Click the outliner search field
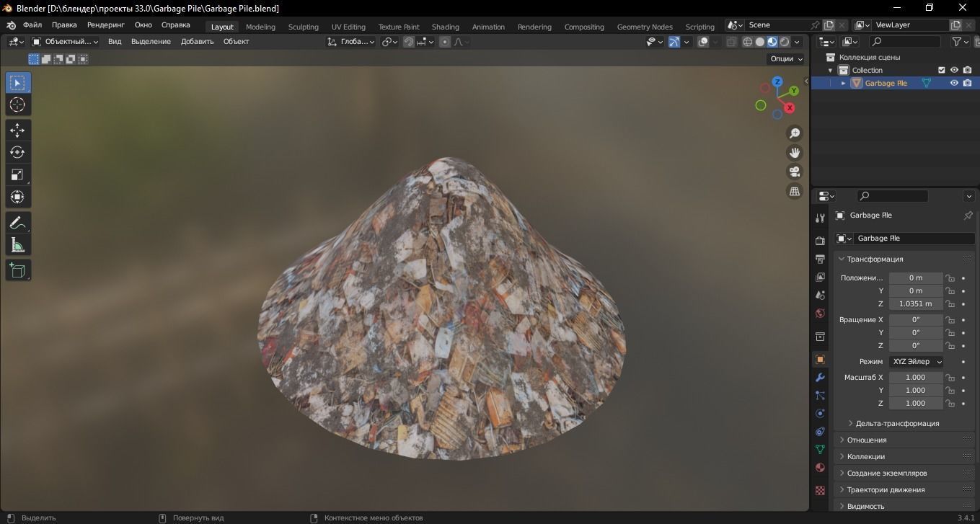 (906, 42)
